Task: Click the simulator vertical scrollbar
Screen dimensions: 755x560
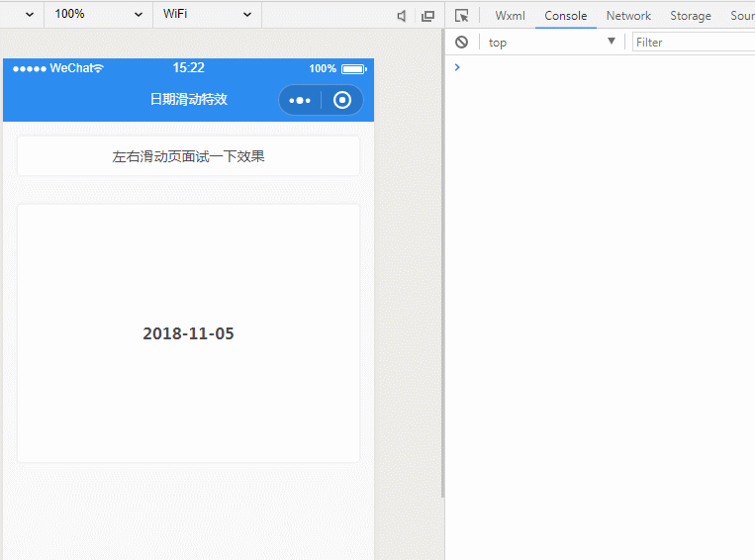Action: point(442,264)
